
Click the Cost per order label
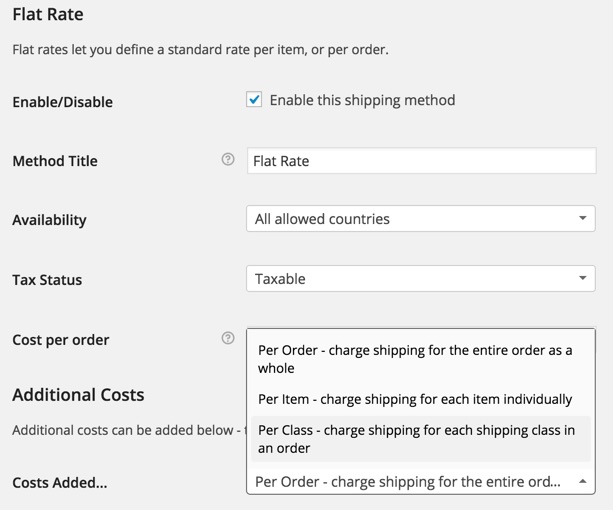(x=61, y=340)
